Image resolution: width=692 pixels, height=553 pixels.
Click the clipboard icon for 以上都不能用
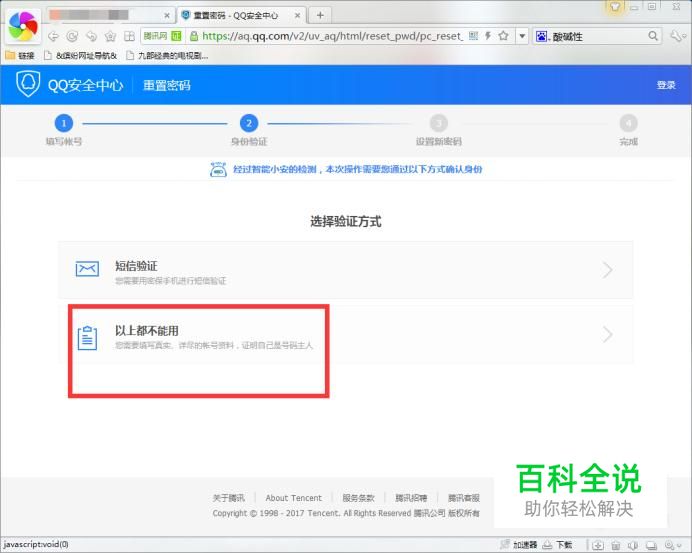point(87,338)
